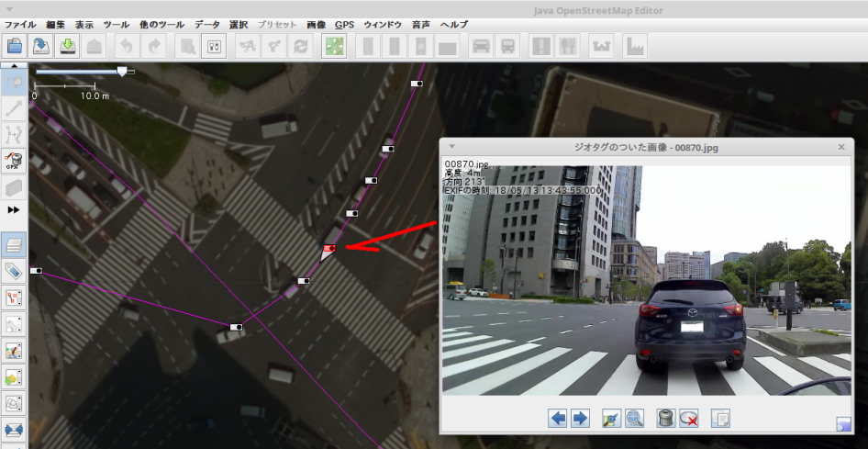Activate the Select mode tool
The height and width of the screenshot is (449, 868).
15,83
